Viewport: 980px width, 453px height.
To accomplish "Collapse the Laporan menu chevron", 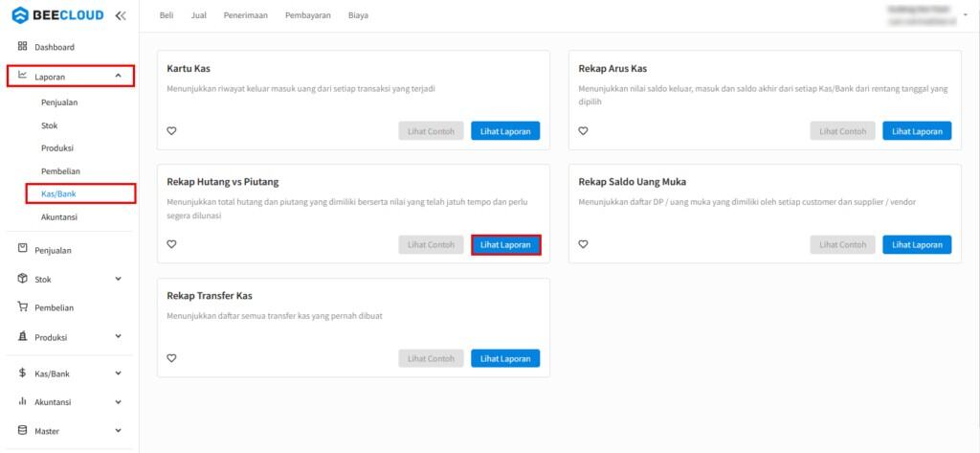I will tap(119, 77).
